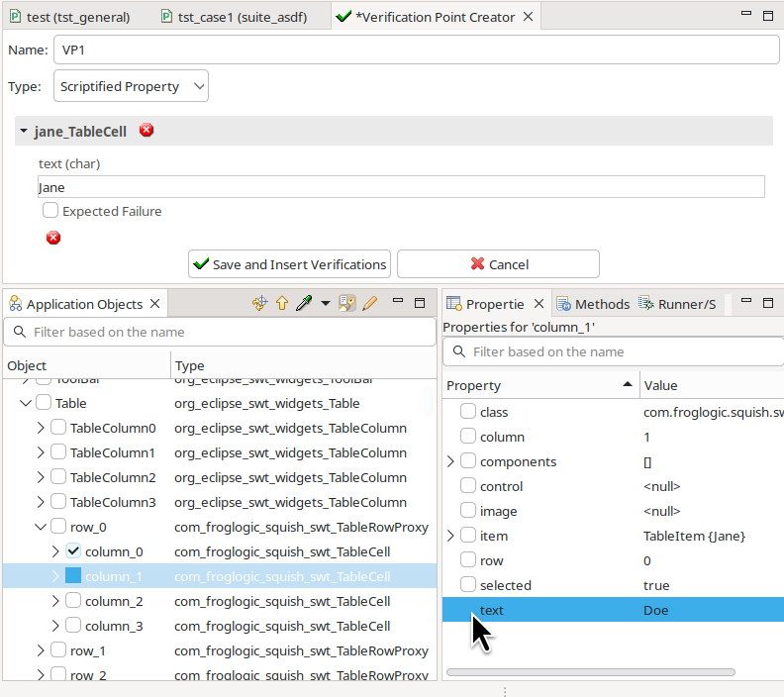
Task: Click the pencil edit icon
Action: point(370,304)
